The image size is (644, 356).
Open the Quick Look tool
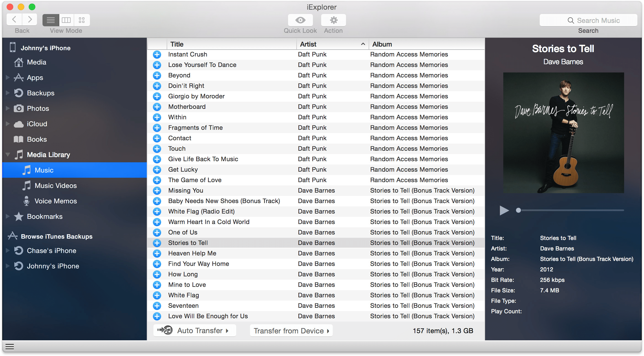(x=300, y=20)
